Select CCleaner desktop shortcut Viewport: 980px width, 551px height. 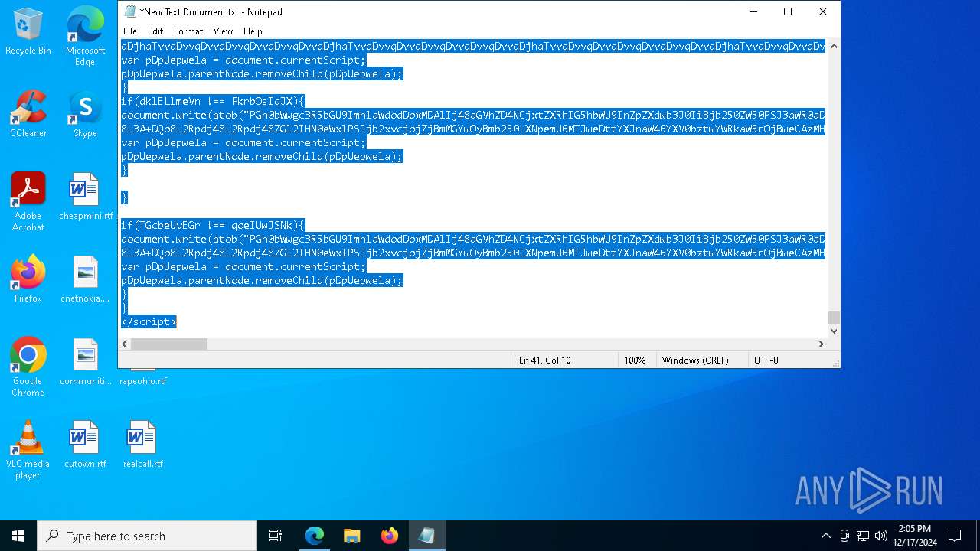(x=28, y=113)
